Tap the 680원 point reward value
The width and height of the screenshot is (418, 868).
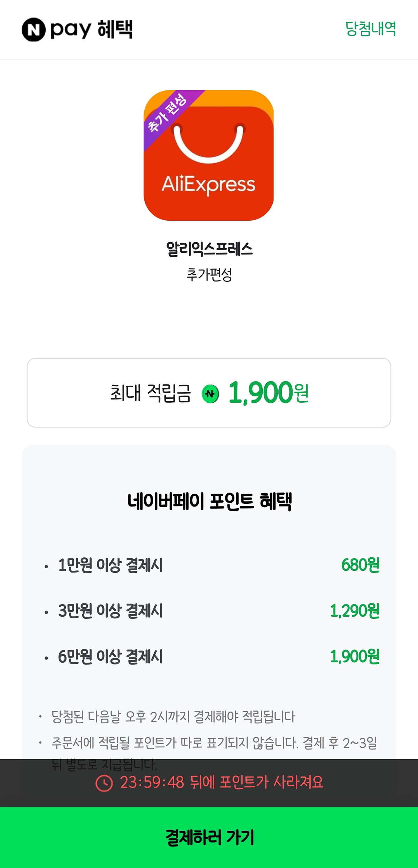point(361,565)
